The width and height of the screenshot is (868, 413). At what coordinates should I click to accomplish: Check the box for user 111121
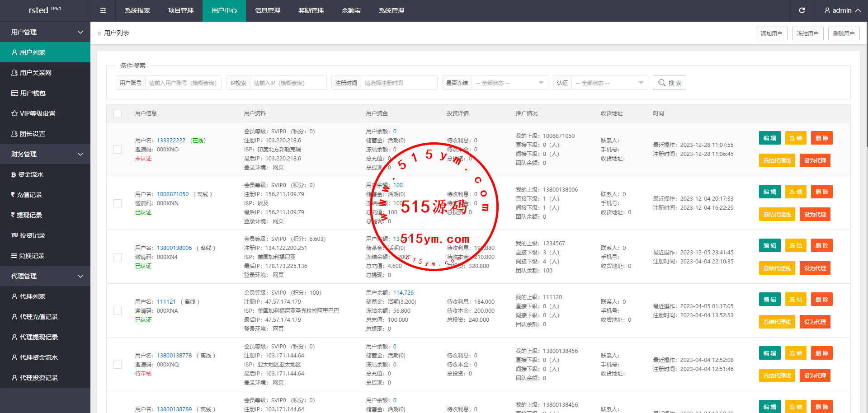coord(118,311)
